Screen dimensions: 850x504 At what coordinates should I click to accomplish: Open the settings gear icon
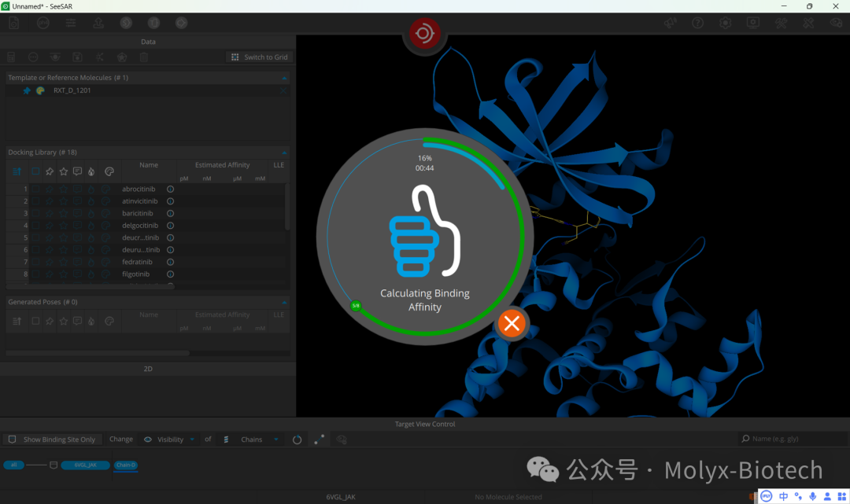726,23
